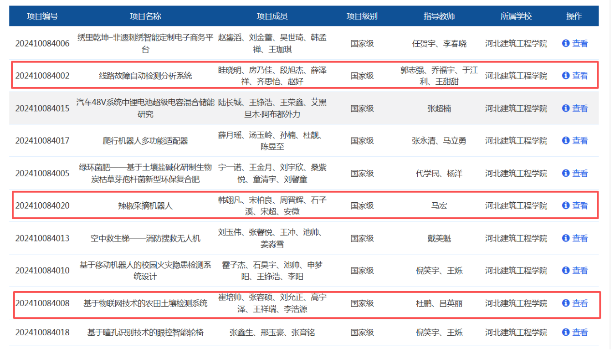Open 查看 link for project 202410084010
This screenshot has height=364, width=615.
(580, 271)
